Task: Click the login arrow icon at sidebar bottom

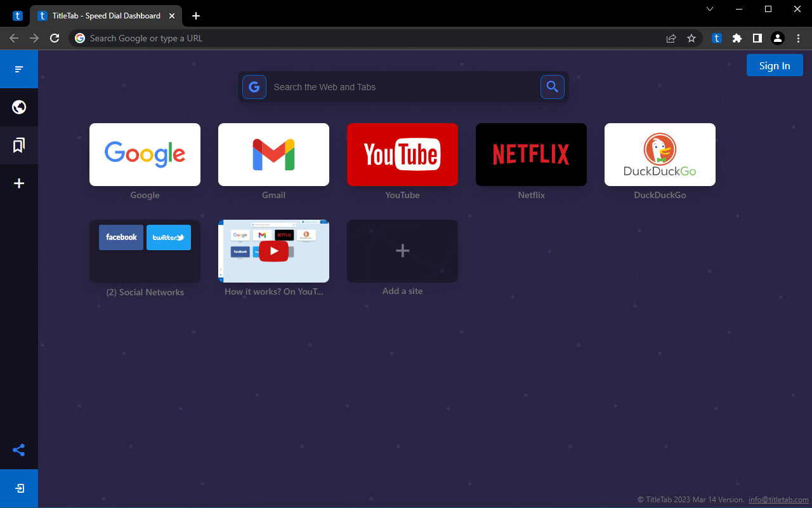Action: pyautogui.click(x=19, y=488)
